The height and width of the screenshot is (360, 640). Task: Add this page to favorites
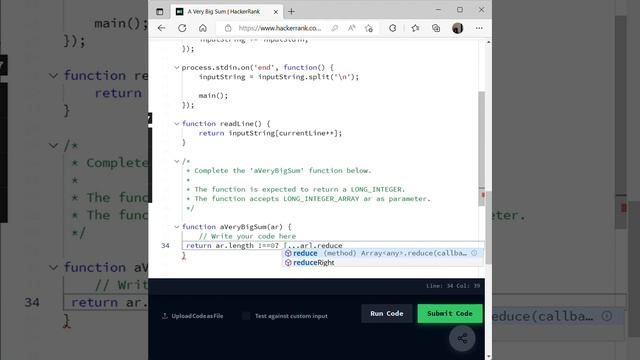[x=369, y=28]
